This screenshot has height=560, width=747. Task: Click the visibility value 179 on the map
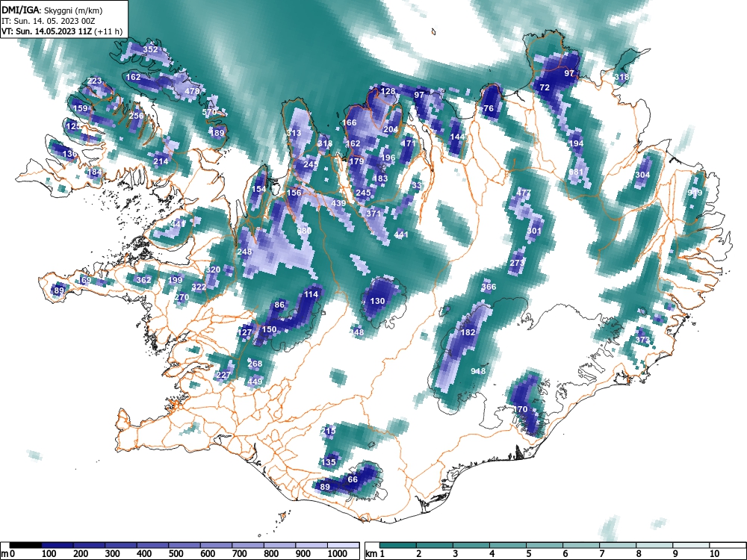pos(356,161)
